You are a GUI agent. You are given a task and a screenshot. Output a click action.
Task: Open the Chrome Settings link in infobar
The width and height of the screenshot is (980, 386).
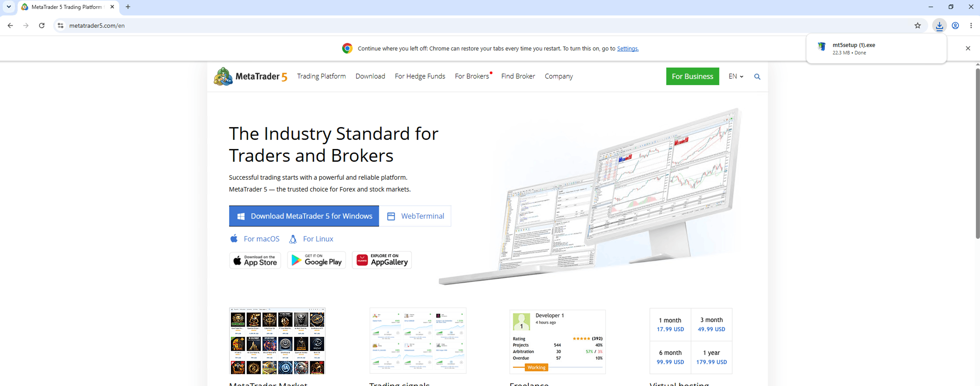coord(628,48)
